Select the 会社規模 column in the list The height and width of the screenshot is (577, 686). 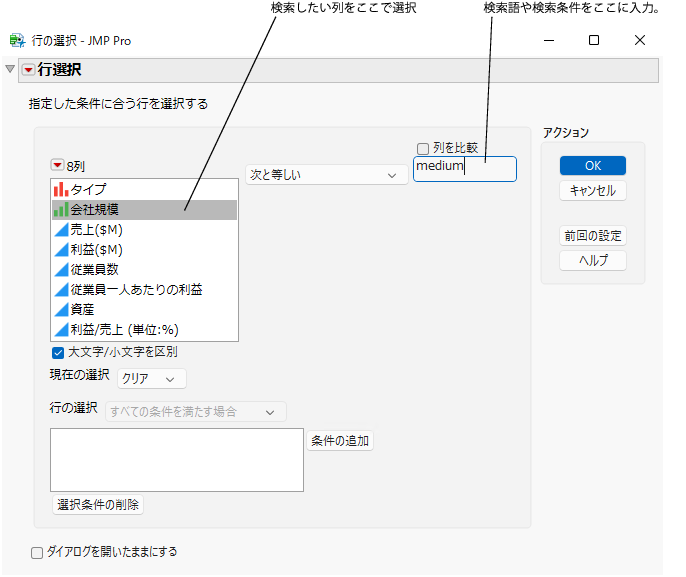(144, 210)
